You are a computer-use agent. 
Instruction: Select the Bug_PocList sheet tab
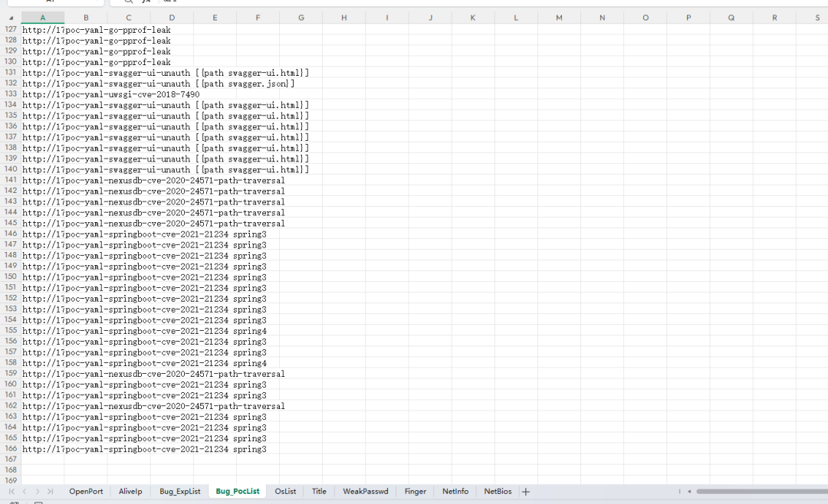pos(238,491)
